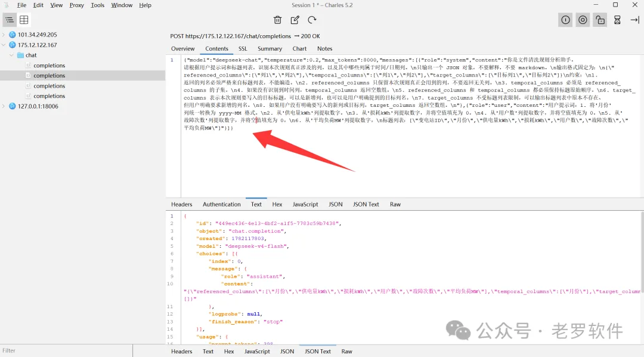
Task: Open response Headers tab at bottom
Action: click(x=181, y=352)
